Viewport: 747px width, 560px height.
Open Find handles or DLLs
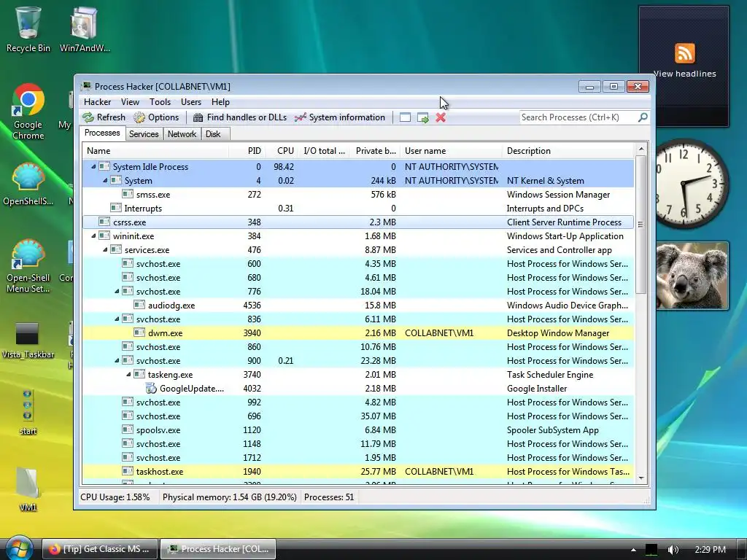[240, 117]
